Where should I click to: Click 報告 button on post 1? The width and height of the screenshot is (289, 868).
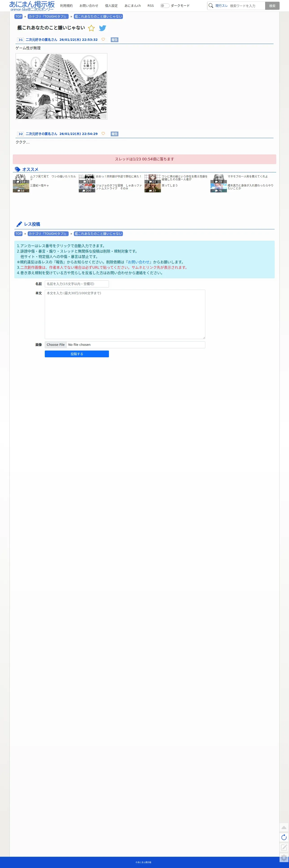click(x=115, y=40)
